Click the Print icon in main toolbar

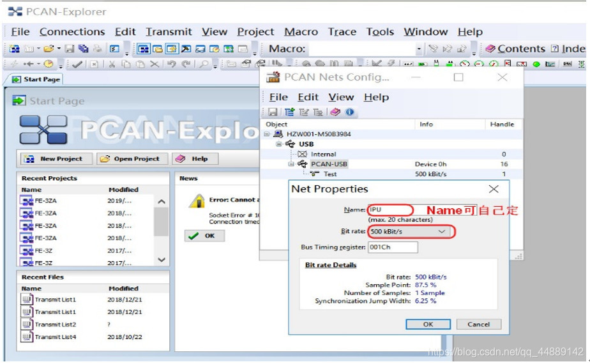click(98, 49)
